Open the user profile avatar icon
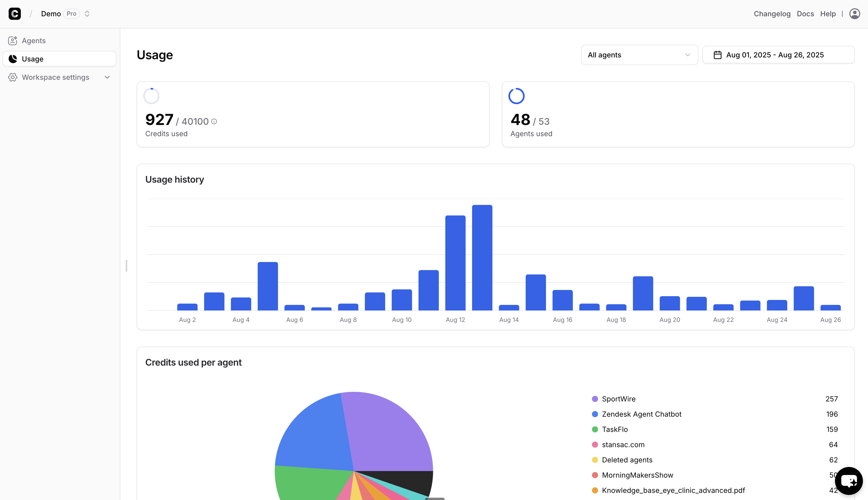The width and height of the screenshot is (868, 500). pyautogui.click(x=854, y=14)
